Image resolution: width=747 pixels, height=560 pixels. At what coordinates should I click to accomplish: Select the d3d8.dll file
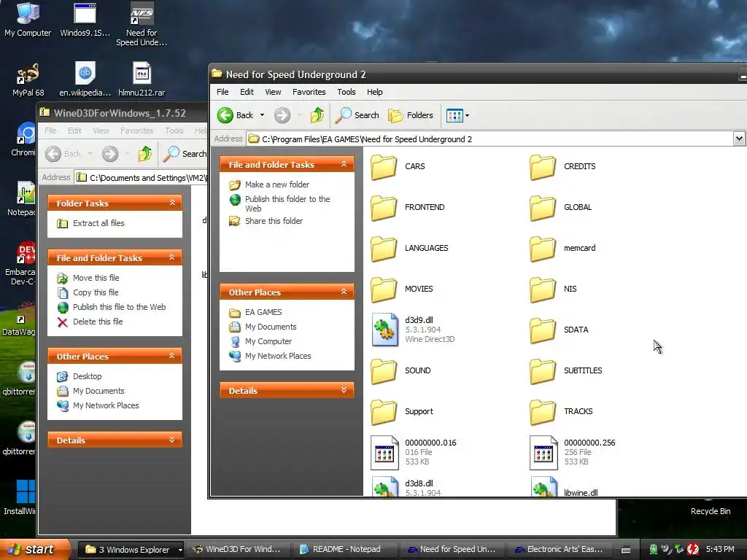[x=406, y=486]
